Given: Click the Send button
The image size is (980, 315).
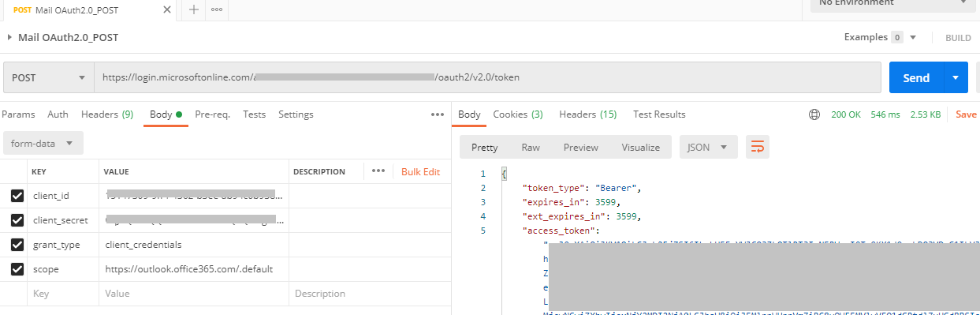Looking at the screenshot, I should (x=916, y=77).
